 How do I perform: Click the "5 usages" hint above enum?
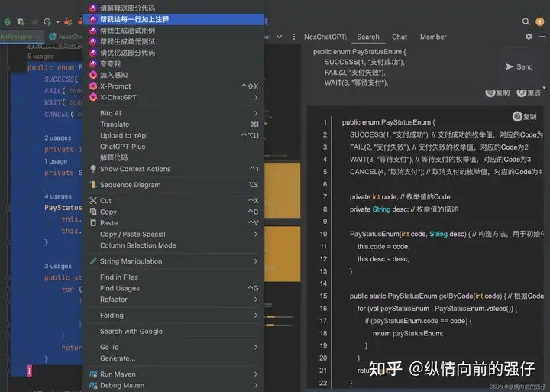[x=40, y=56]
